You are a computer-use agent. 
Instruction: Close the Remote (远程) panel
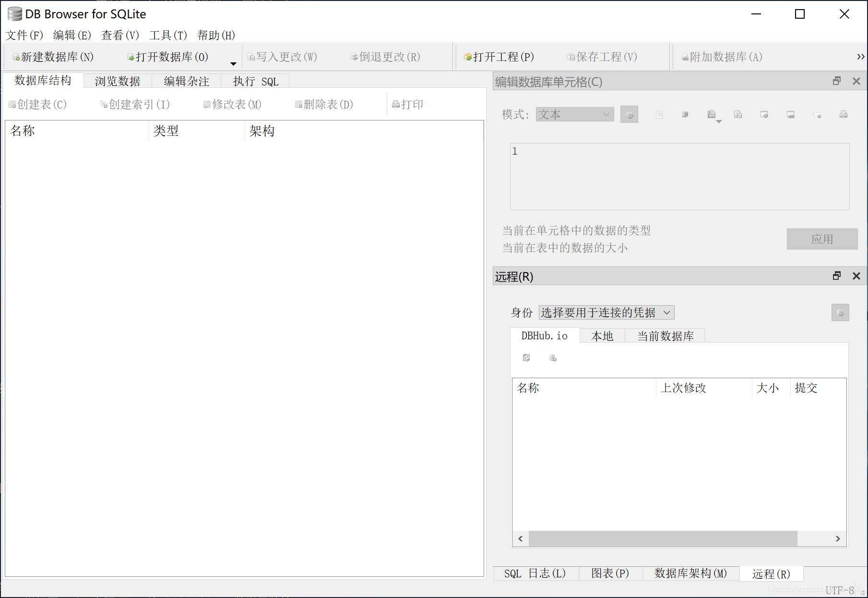click(856, 276)
